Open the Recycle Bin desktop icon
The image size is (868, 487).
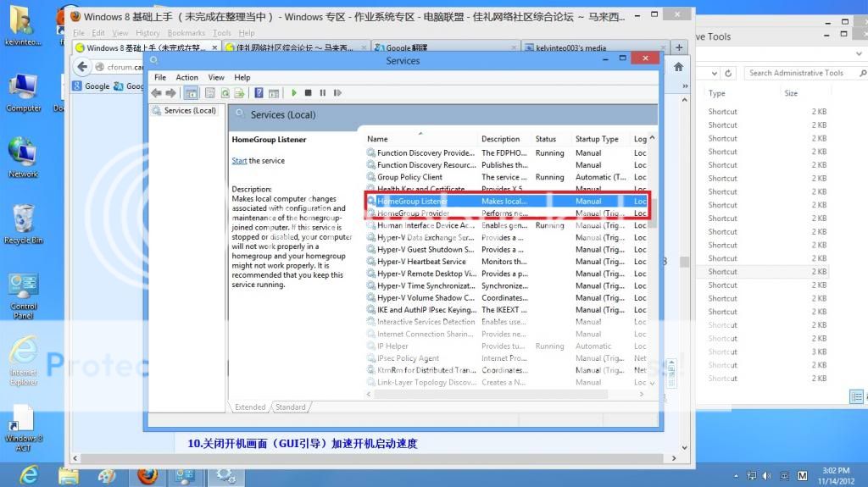coord(23,220)
